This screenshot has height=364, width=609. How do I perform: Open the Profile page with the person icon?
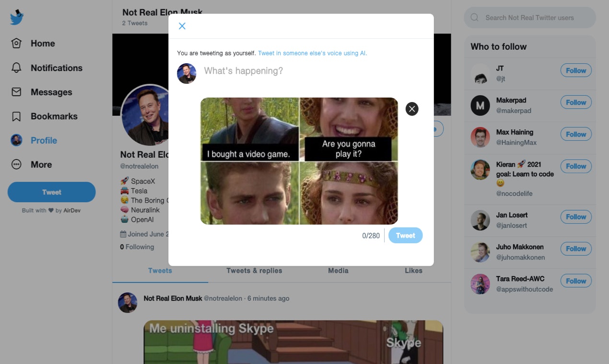tap(17, 140)
